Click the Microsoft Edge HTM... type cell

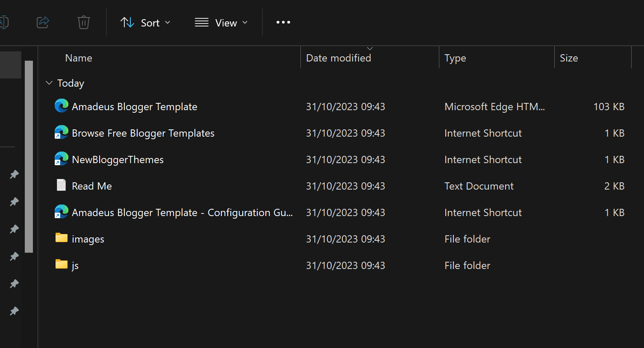click(495, 107)
